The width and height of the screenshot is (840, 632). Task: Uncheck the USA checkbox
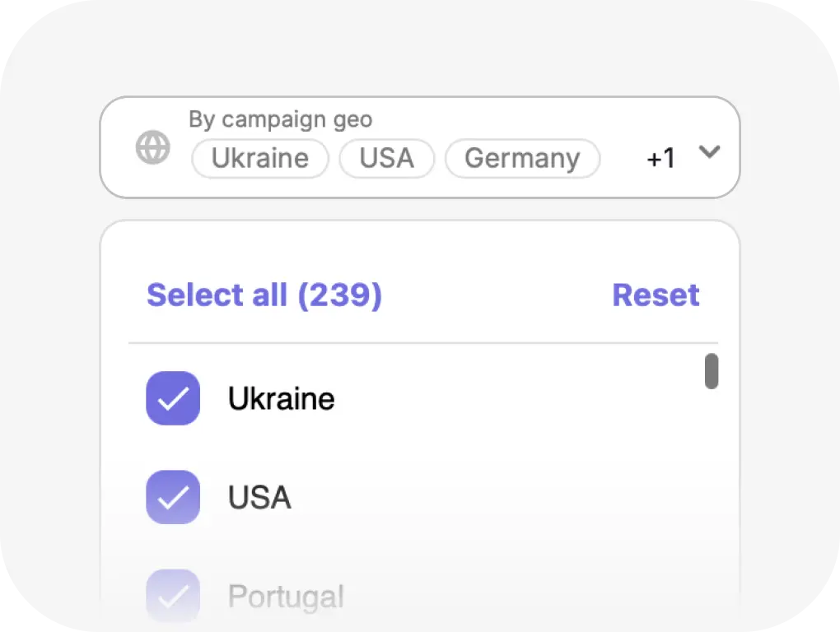(173, 497)
